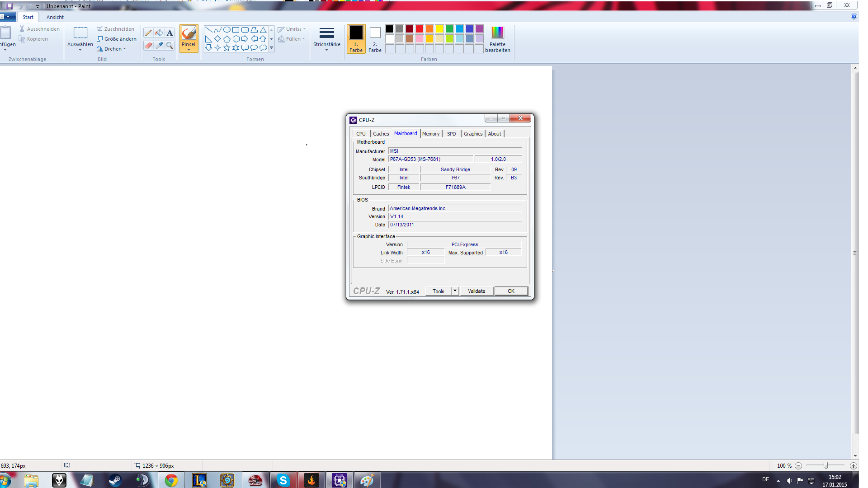Select the Eraser tool

point(148,46)
